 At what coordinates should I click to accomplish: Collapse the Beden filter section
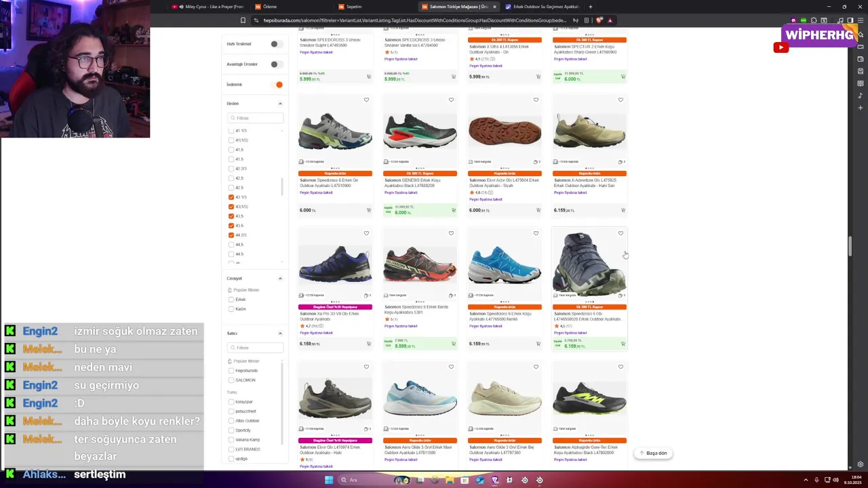280,104
